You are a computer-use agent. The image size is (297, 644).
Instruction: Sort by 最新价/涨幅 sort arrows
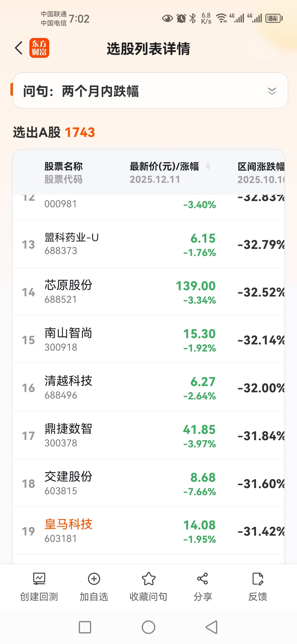tap(208, 166)
